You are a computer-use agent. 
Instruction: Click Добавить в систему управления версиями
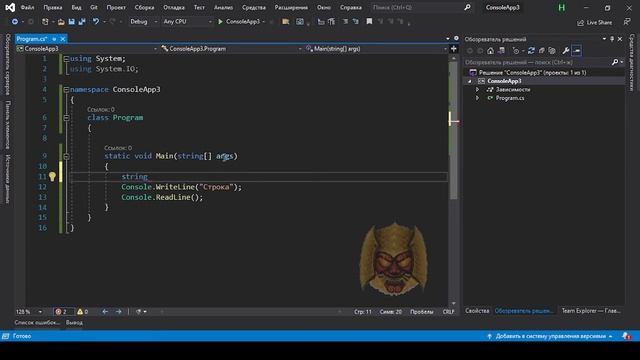point(550,336)
